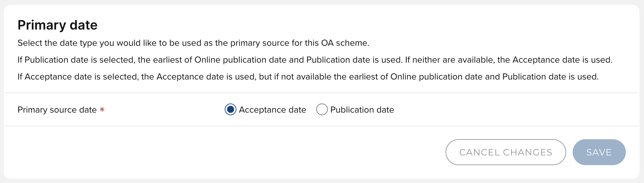Click the 'Publication date' option label text
Viewport: 644px width, 183px height.
(362, 110)
